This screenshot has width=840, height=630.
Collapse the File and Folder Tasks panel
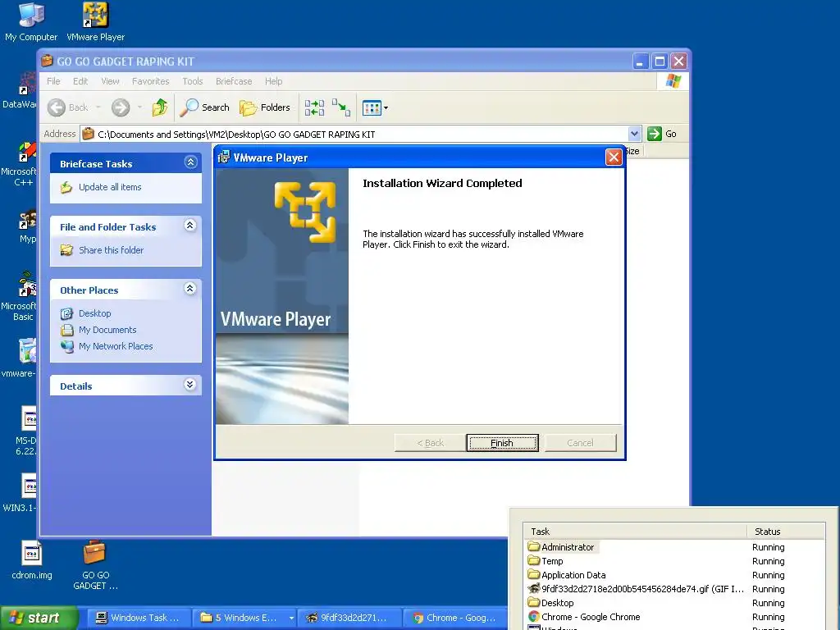[x=190, y=226]
